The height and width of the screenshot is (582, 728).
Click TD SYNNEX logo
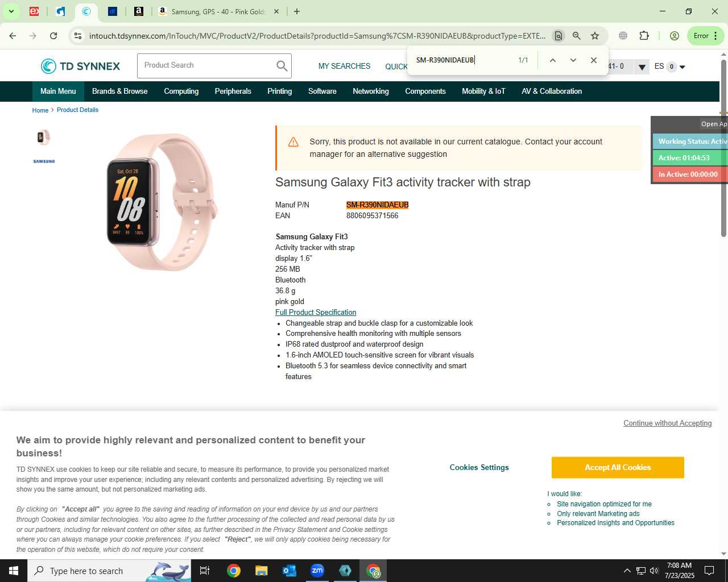[x=80, y=66]
